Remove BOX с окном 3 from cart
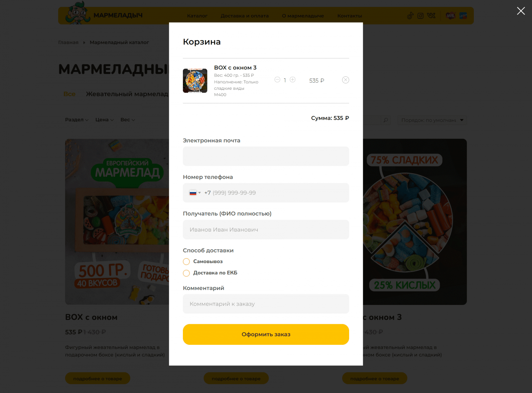Viewport: 532px width, 393px height. [x=345, y=80]
